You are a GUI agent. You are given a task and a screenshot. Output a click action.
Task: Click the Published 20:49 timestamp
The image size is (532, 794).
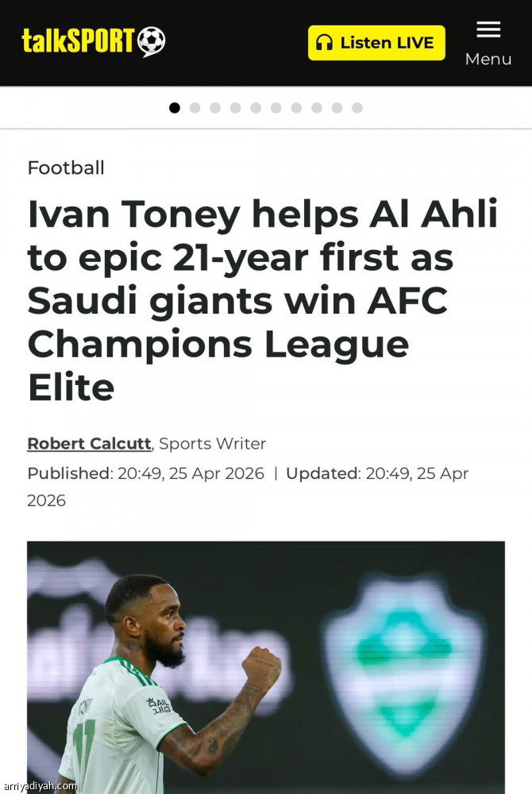145,474
